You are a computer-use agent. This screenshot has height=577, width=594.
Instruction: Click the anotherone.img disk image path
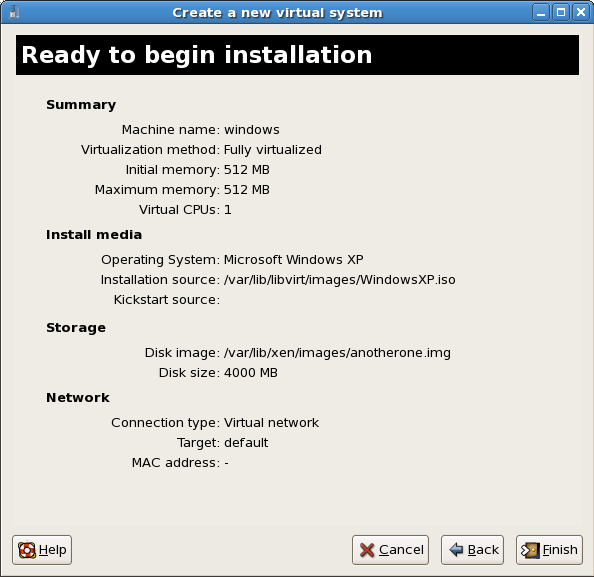coord(337,353)
